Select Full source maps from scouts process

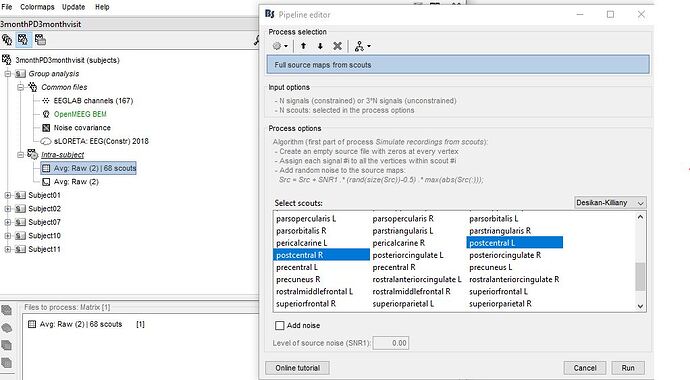click(x=458, y=65)
